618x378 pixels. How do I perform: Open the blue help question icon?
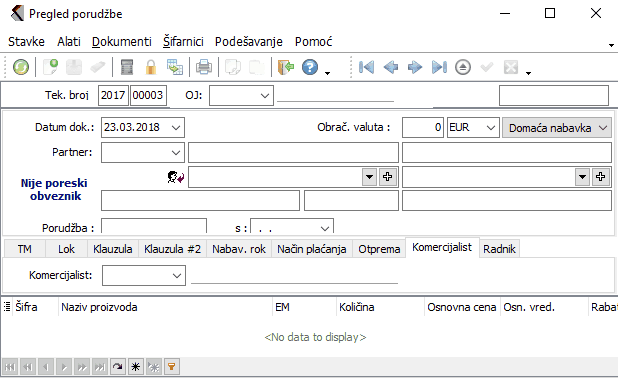[x=310, y=67]
